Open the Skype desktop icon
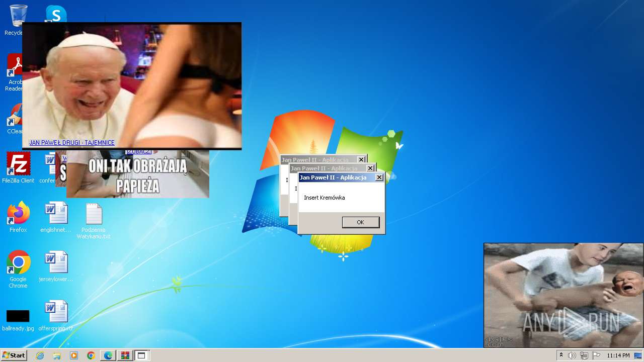 56,14
